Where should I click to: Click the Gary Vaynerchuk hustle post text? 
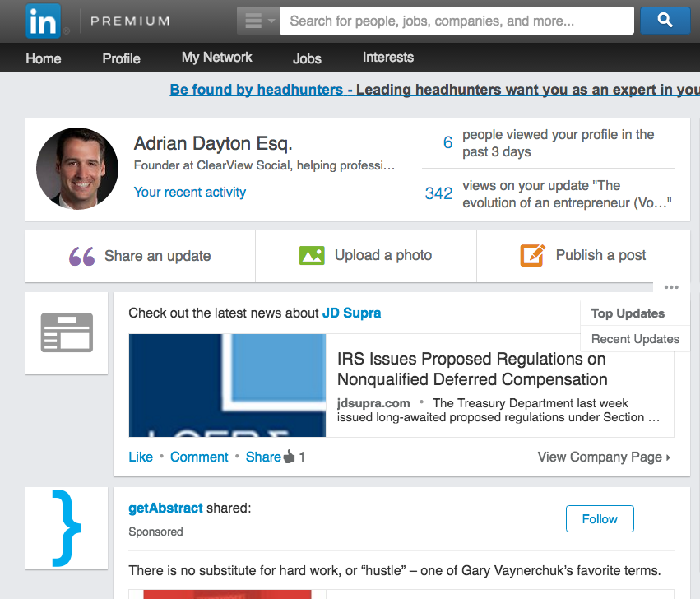click(x=395, y=570)
